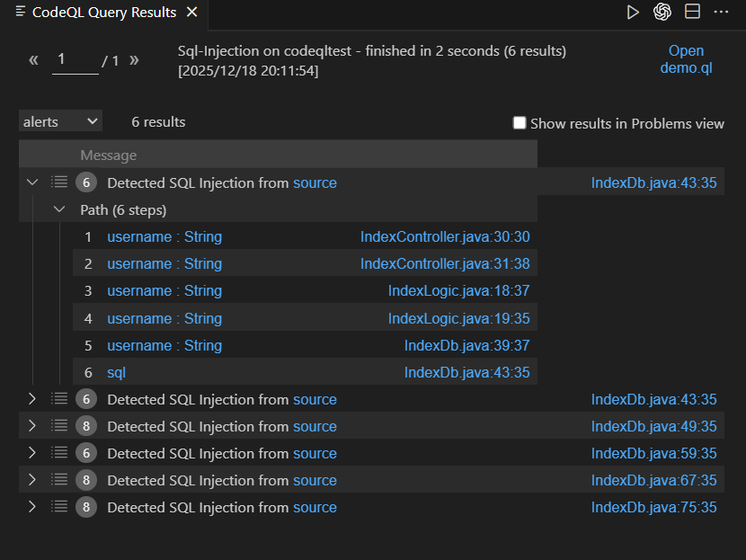
Task: Select path step 6 sql node
Action: [117, 372]
